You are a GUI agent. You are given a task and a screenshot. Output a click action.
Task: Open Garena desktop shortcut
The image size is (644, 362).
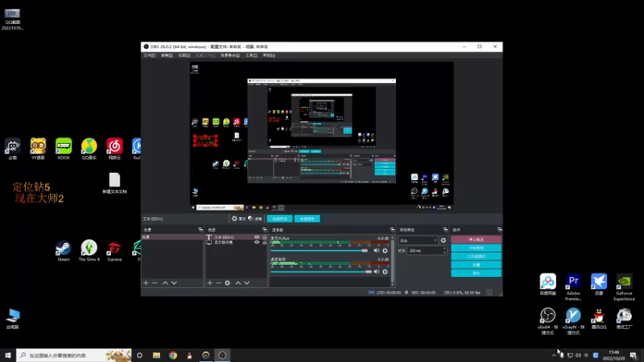(114, 251)
